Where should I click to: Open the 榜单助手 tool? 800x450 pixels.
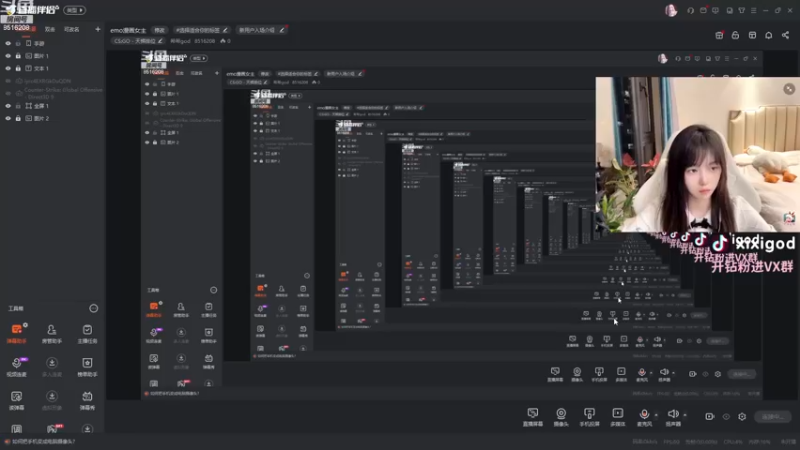tap(87, 366)
